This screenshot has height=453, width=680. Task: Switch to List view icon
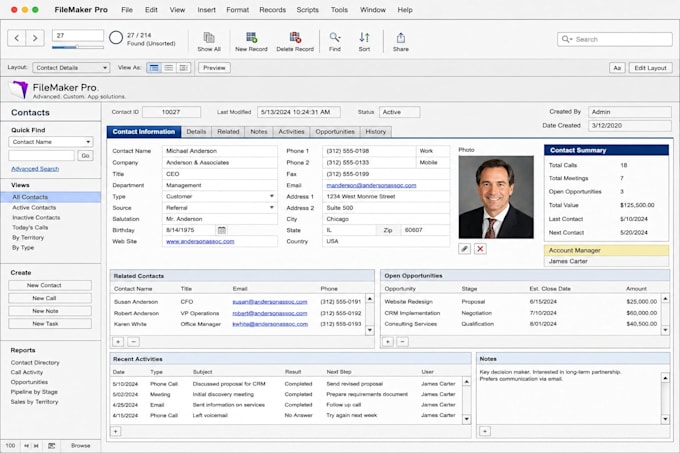click(x=169, y=68)
